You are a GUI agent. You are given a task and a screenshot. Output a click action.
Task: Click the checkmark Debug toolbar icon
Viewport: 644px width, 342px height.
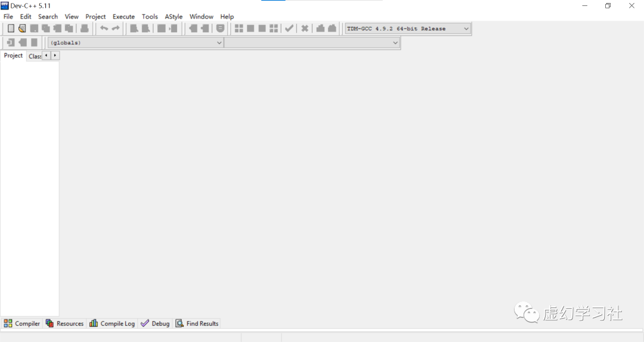(x=289, y=29)
